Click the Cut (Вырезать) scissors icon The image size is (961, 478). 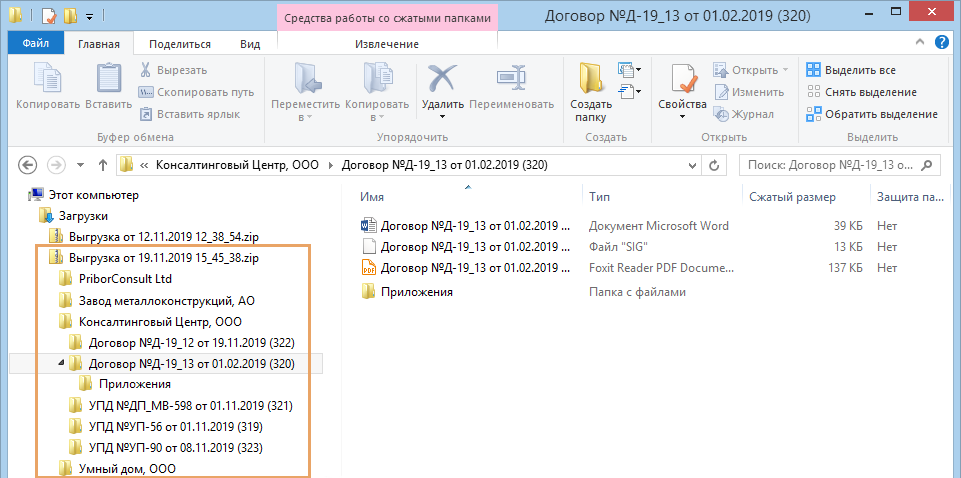146,70
